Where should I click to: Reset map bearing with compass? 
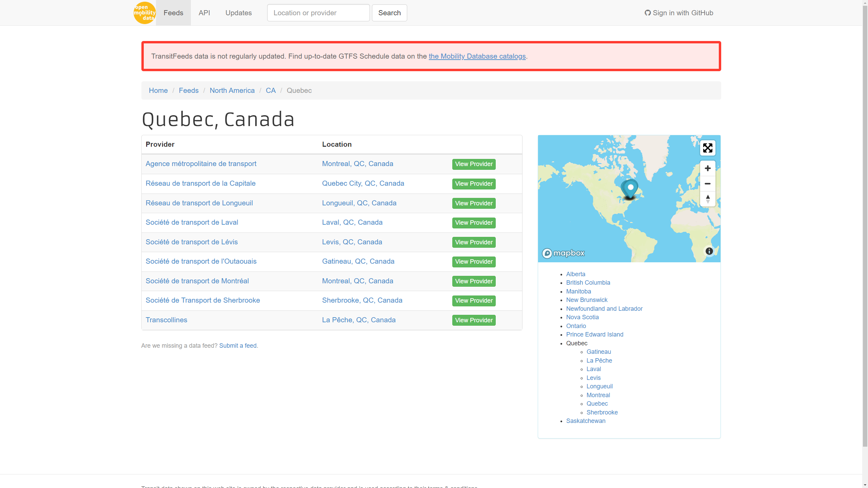(x=707, y=199)
